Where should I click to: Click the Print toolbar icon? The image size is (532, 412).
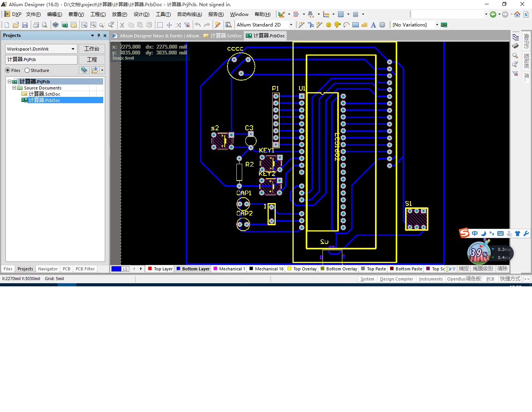[x=36, y=25]
